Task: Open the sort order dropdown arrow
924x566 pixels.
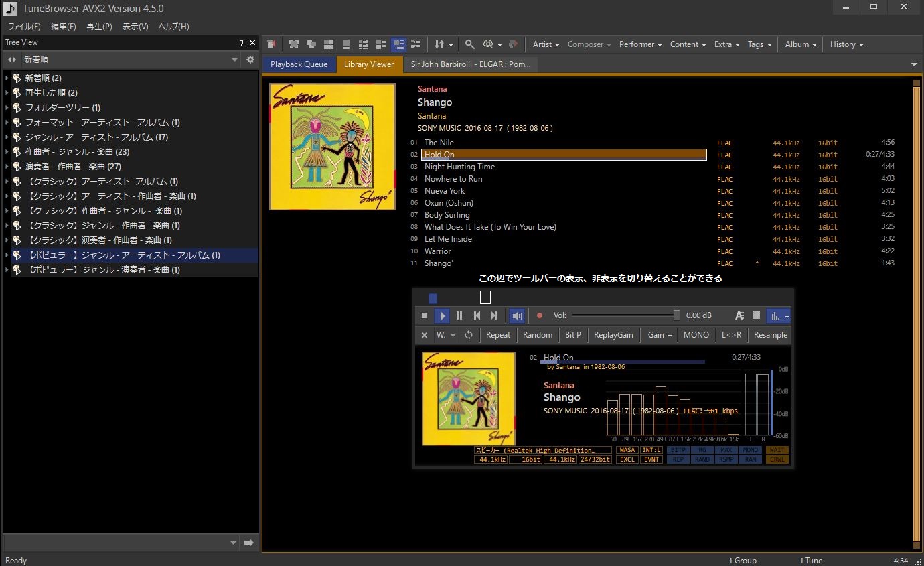Action: pos(451,45)
